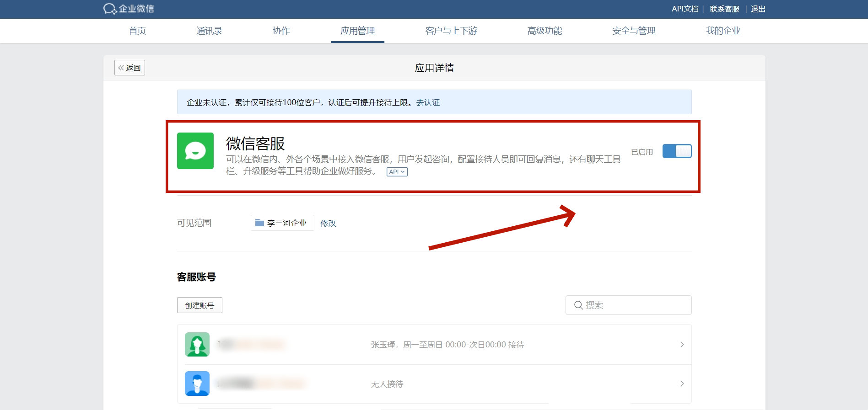Click the 修改 link for visible range
868x410 pixels.
pyautogui.click(x=328, y=223)
